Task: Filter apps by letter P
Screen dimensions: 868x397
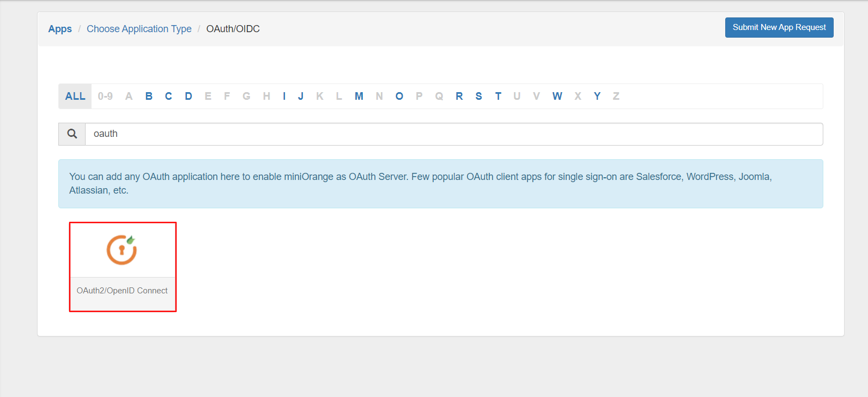Action: pyautogui.click(x=419, y=97)
